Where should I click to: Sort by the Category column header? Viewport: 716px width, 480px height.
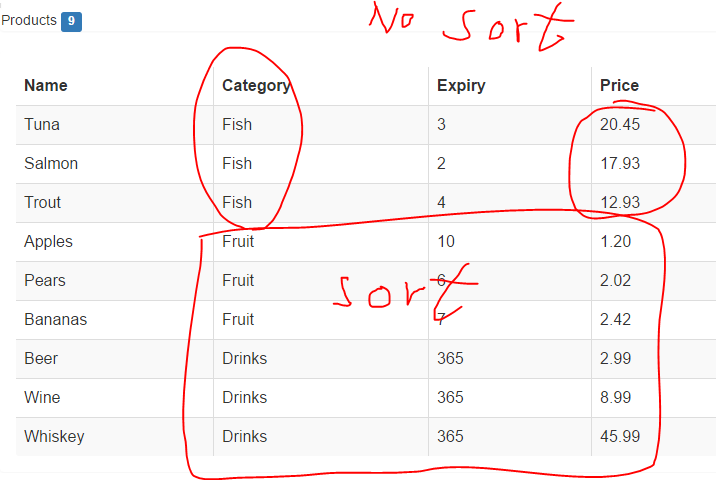[256, 86]
